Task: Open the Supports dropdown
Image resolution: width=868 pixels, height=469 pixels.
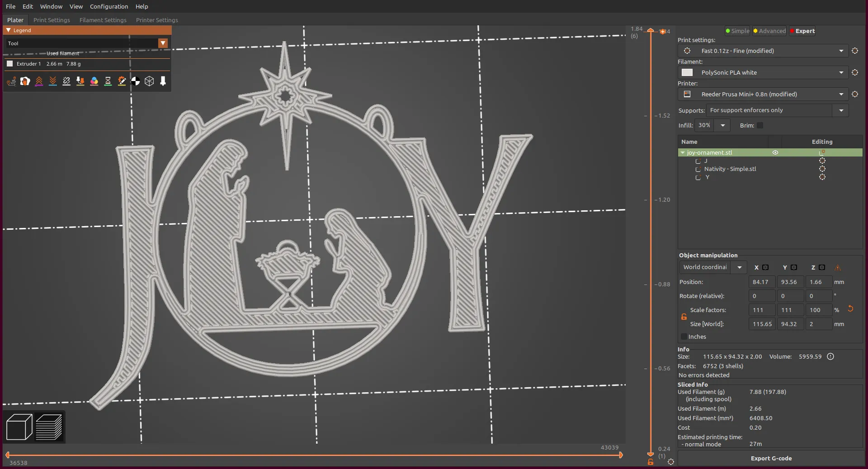Action: 841,110
